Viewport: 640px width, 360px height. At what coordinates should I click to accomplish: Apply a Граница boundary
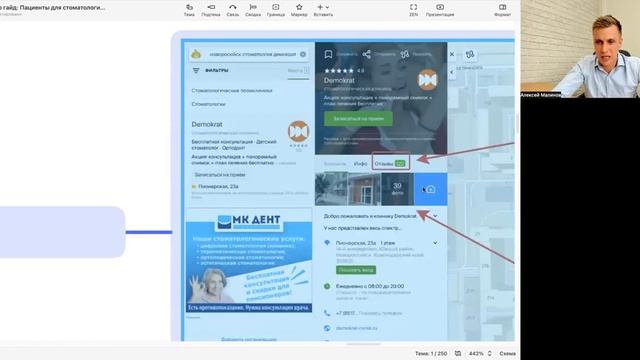(276, 10)
